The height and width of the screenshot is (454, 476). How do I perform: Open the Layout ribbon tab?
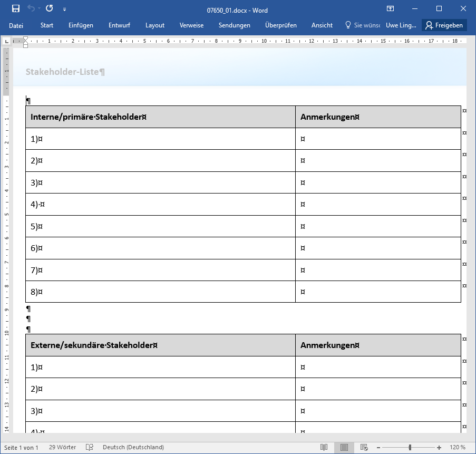point(155,25)
